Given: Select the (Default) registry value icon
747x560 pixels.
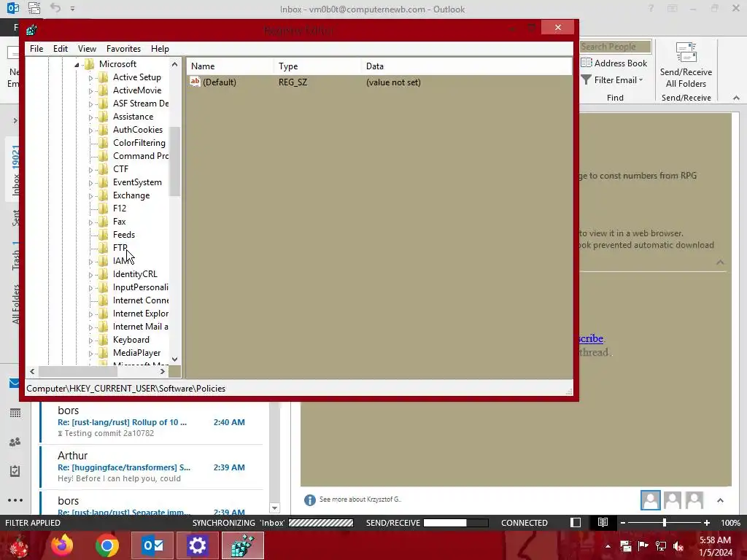Looking at the screenshot, I should 195,82.
